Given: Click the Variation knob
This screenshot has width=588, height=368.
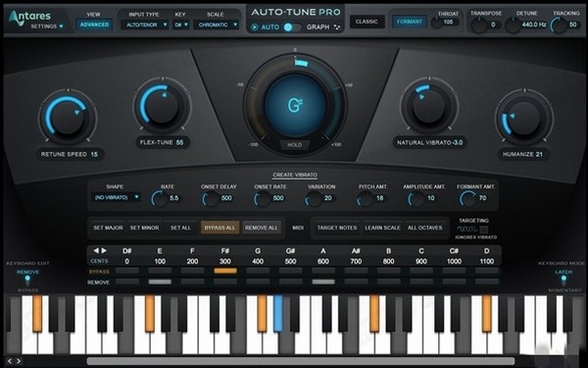Looking at the screenshot, I should 314,198.
